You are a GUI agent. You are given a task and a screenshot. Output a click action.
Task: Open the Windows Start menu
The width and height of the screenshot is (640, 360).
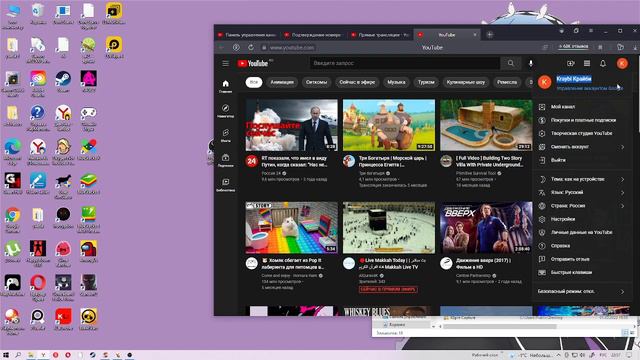(x=6, y=355)
